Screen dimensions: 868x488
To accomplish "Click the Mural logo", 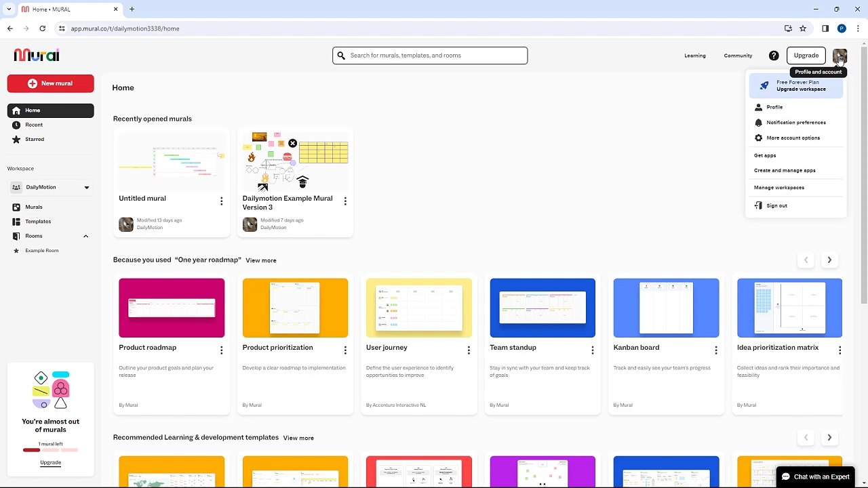I will coord(37,55).
